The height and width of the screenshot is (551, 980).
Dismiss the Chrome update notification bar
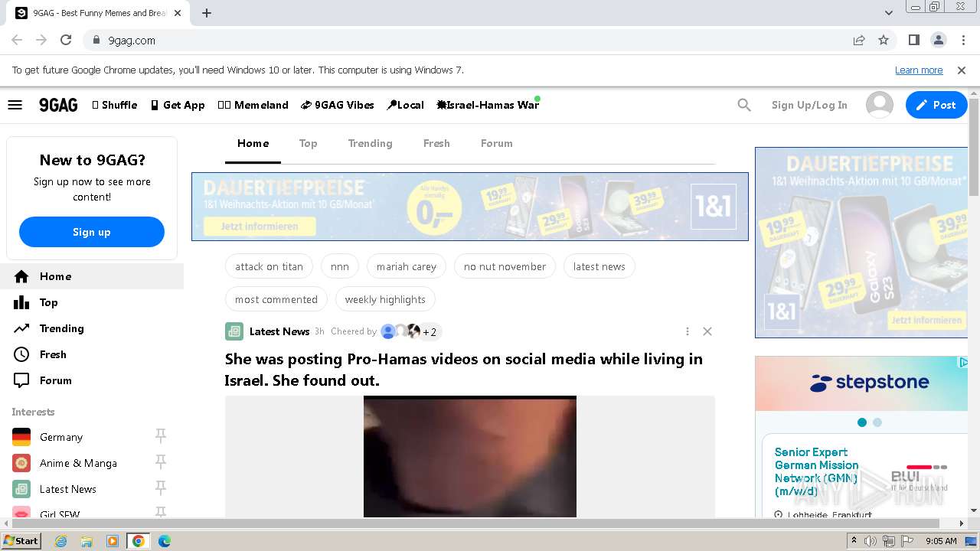pos(962,70)
